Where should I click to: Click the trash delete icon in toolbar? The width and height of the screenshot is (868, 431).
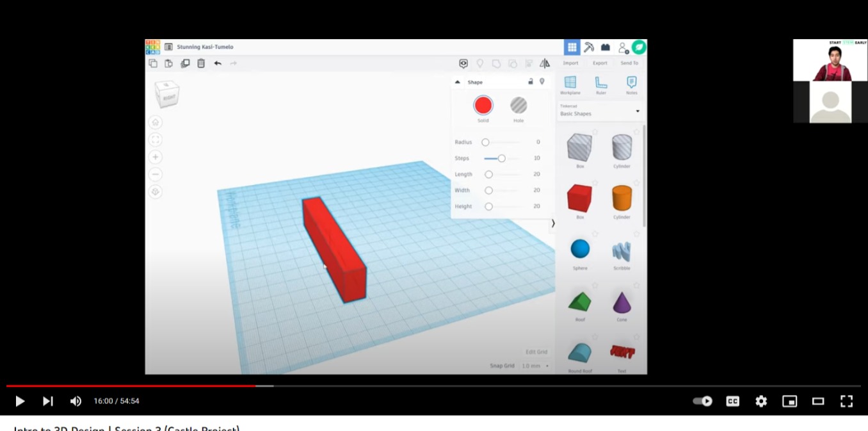click(201, 63)
